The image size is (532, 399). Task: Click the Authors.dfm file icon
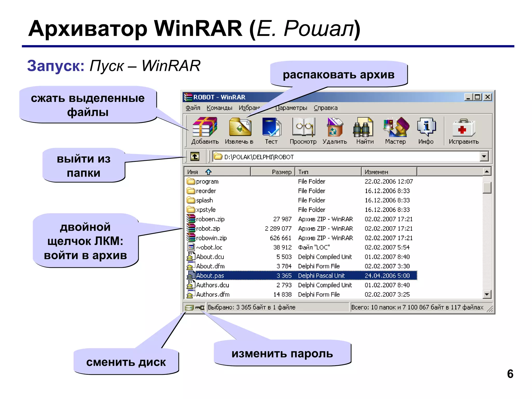pyautogui.click(x=191, y=294)
